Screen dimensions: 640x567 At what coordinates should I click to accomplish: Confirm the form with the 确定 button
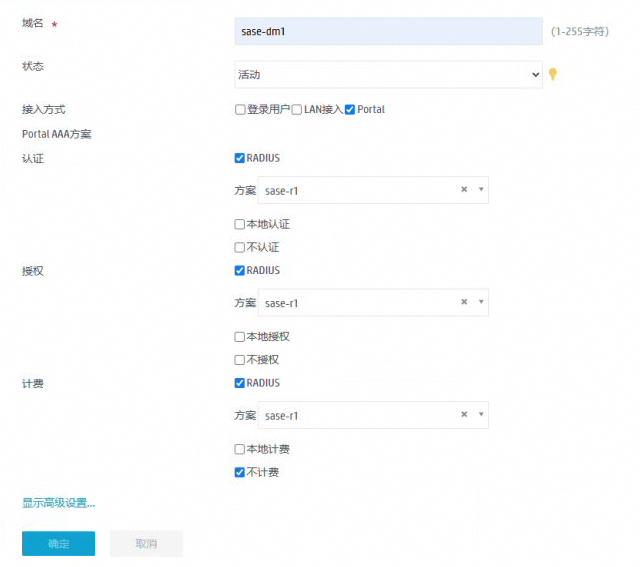[58, 543]
